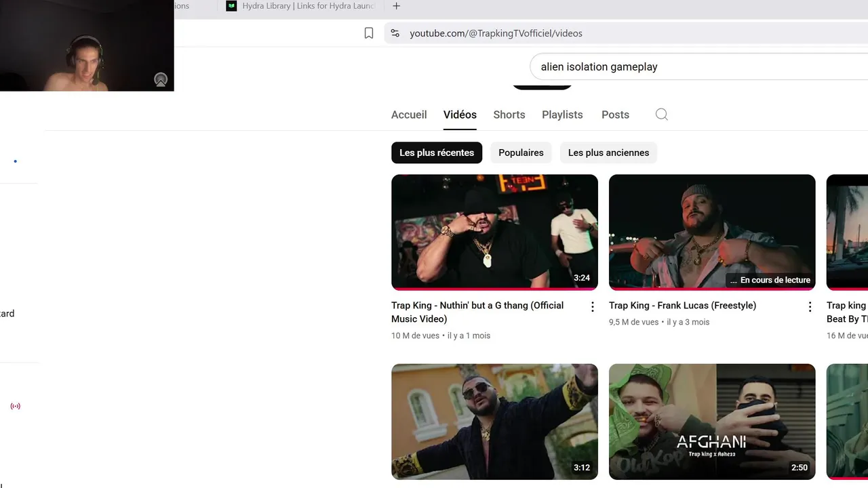Open options menu for Nuthin' but a G thang video
868x488 pixels.
[592, 307]
